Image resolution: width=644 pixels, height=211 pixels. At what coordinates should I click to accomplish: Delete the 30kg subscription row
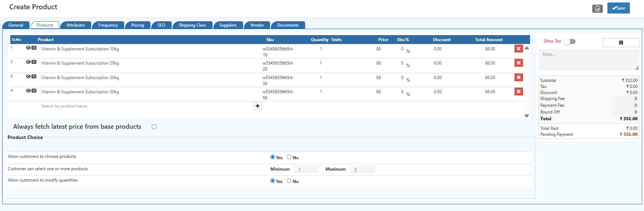tap(519, 77)
